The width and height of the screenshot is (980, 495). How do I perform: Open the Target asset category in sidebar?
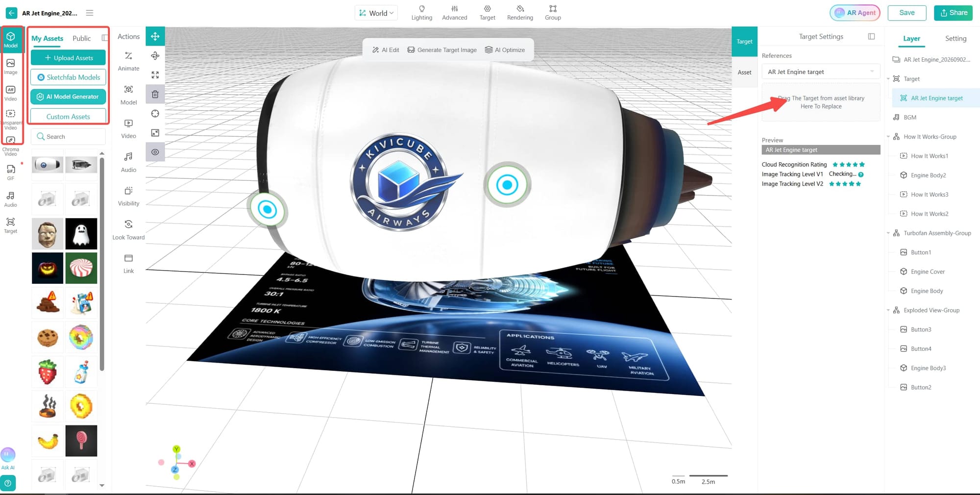(x=11, y=225)
